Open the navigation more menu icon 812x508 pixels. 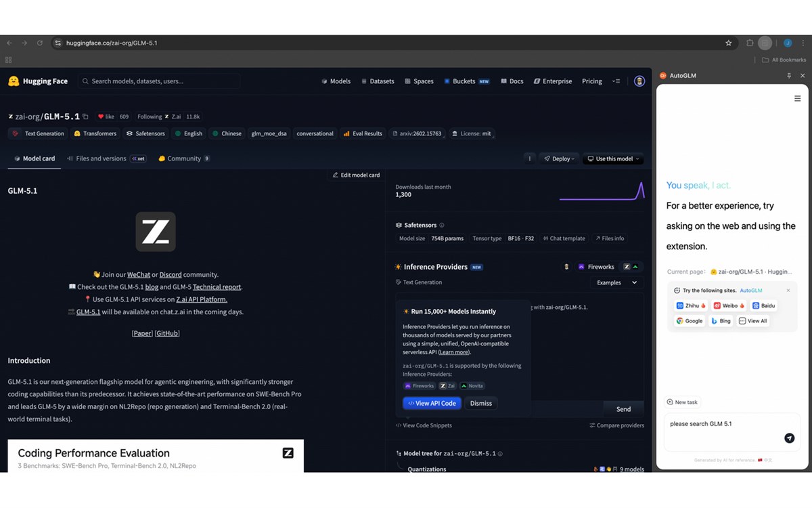616,81
